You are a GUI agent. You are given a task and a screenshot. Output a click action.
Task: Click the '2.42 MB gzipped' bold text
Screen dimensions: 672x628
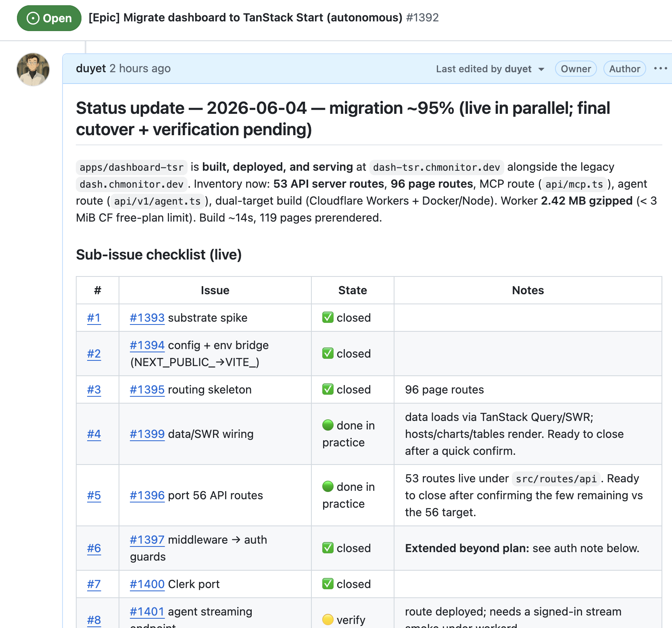tap(587, 201)
